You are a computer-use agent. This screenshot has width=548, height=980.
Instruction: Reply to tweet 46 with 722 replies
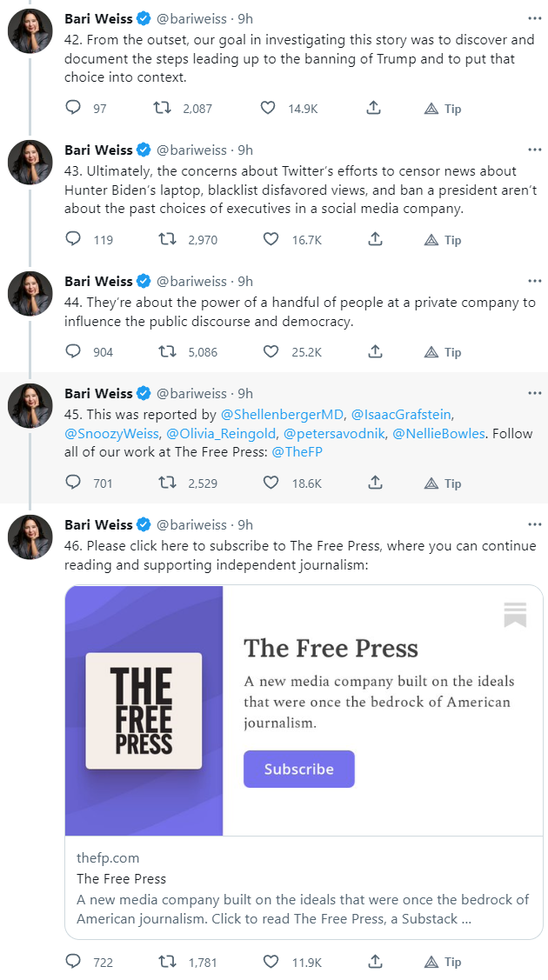click(x=74, y=962)
